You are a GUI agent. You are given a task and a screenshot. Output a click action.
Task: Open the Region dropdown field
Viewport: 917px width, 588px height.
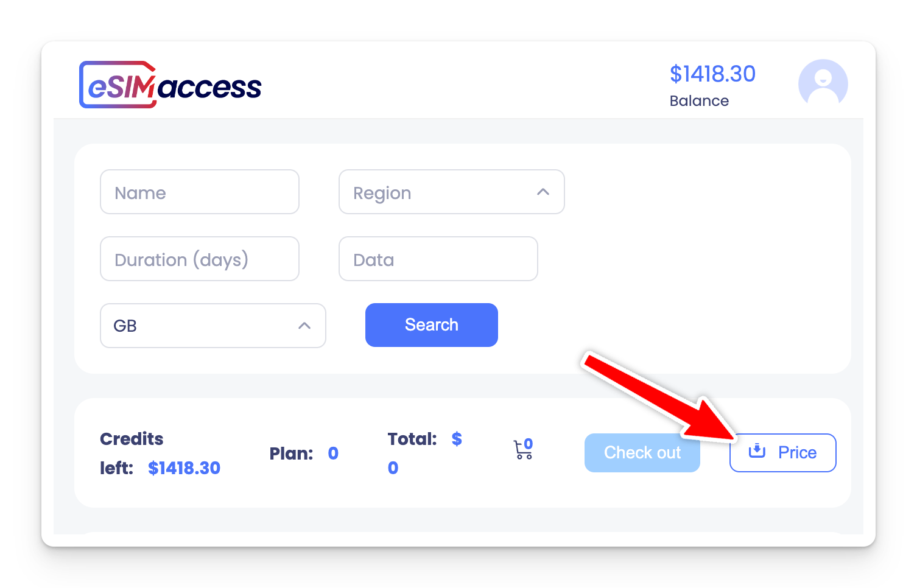[x=451, y=192]
